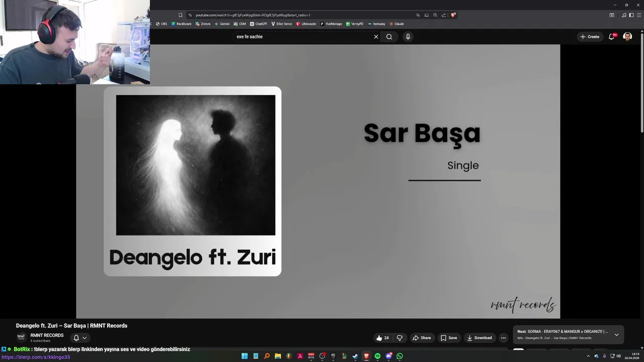Open the FiveManage bookmark

[331, 24]
